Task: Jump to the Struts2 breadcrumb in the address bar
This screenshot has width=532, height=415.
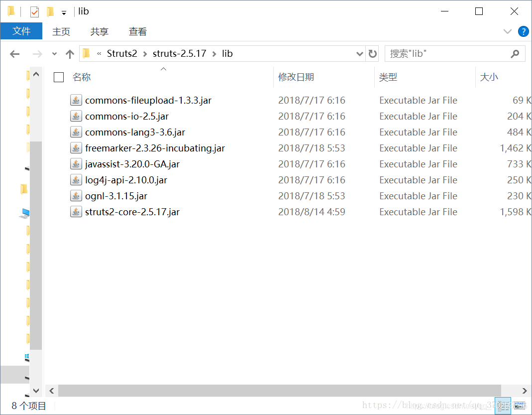Action: coord(122,53)
